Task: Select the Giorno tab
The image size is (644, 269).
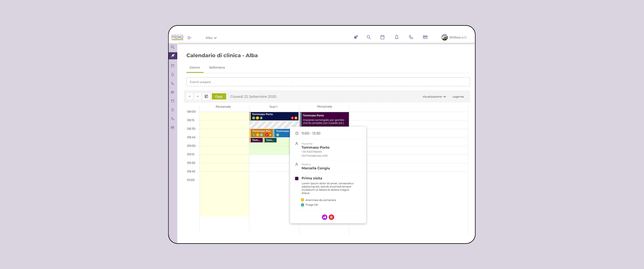Action: pyautogui.click(x=195, y=68)
